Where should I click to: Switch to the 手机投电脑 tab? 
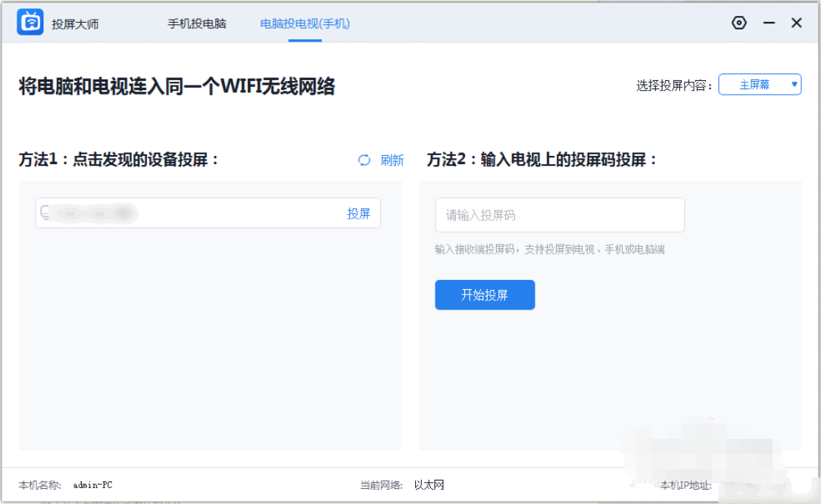(x=198, y=23)
